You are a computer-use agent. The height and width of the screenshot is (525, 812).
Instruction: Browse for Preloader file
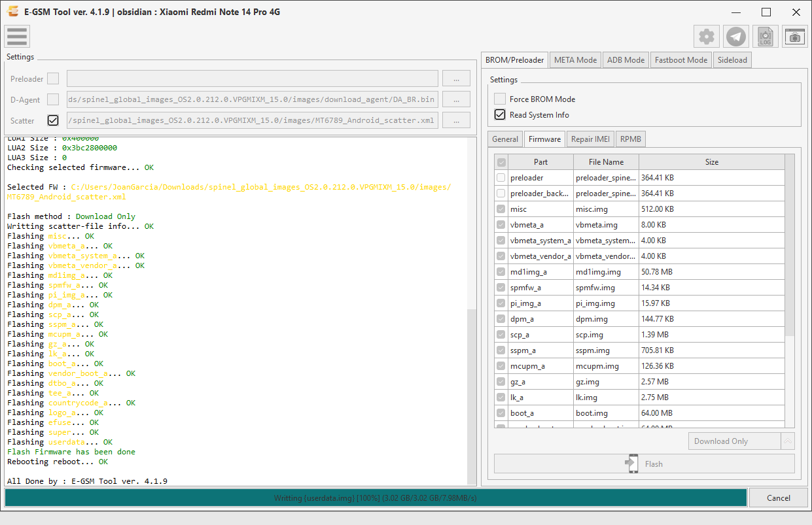coord(456,78)
